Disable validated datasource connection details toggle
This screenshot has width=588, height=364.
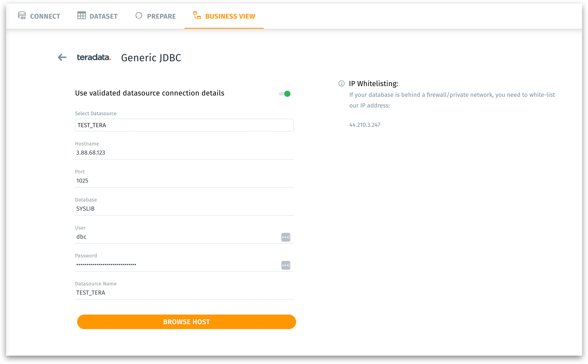285,94
